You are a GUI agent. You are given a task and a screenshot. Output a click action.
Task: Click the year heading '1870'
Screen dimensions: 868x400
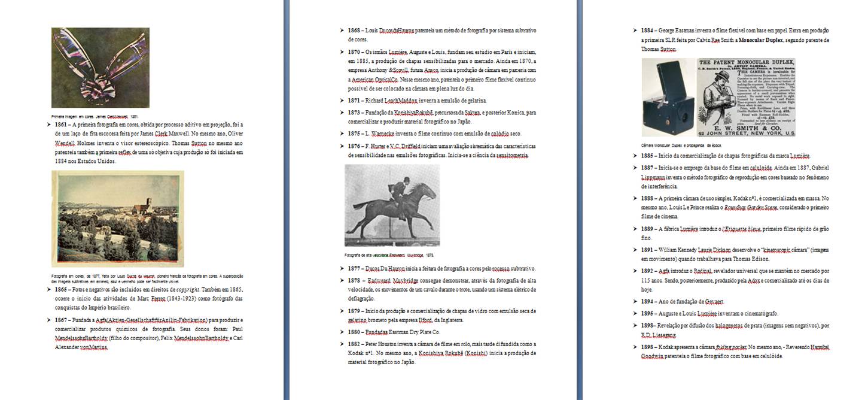click(354, 53)
